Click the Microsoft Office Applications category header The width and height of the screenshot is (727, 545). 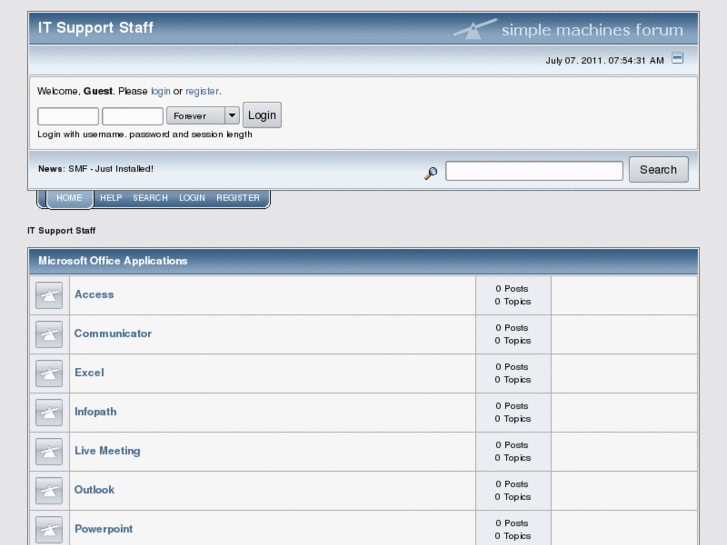point(113,261)
